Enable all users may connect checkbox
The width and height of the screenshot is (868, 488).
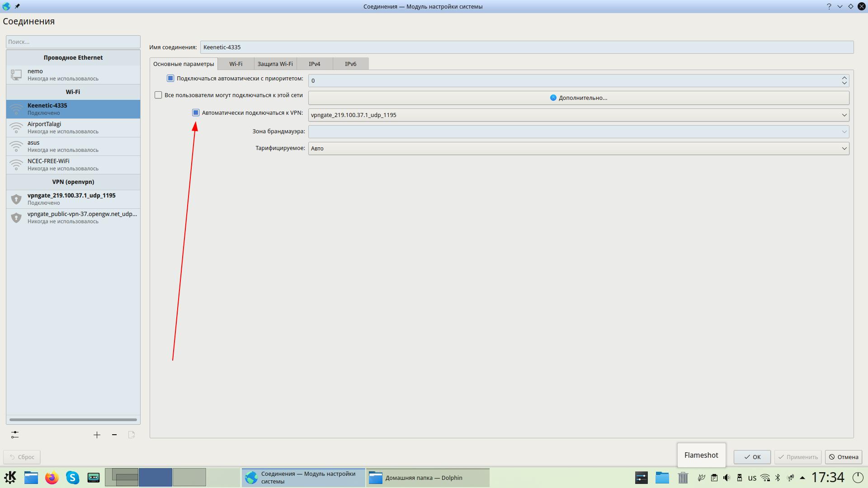(x=158, y=95)
